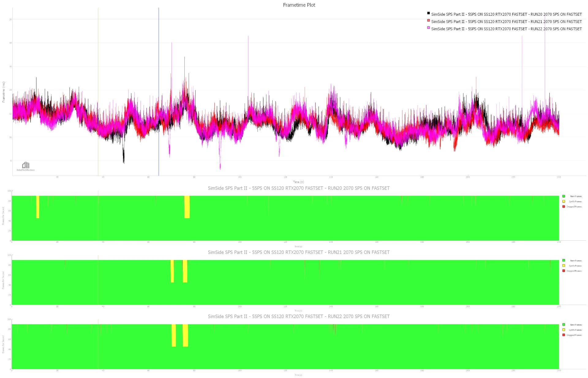Click Frames Per Second axis label of RUN22 chart

click(3, 344)
